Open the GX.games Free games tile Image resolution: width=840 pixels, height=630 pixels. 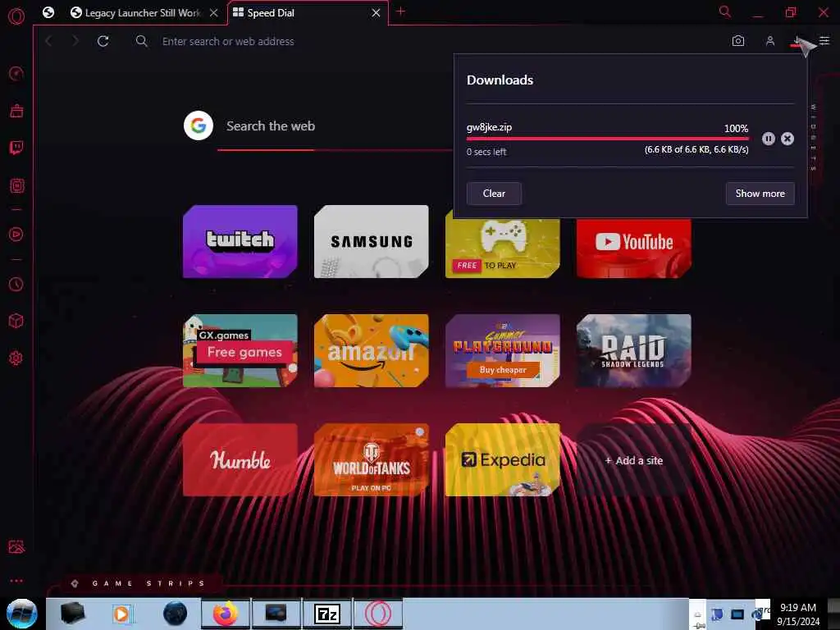tap(240, 351)
